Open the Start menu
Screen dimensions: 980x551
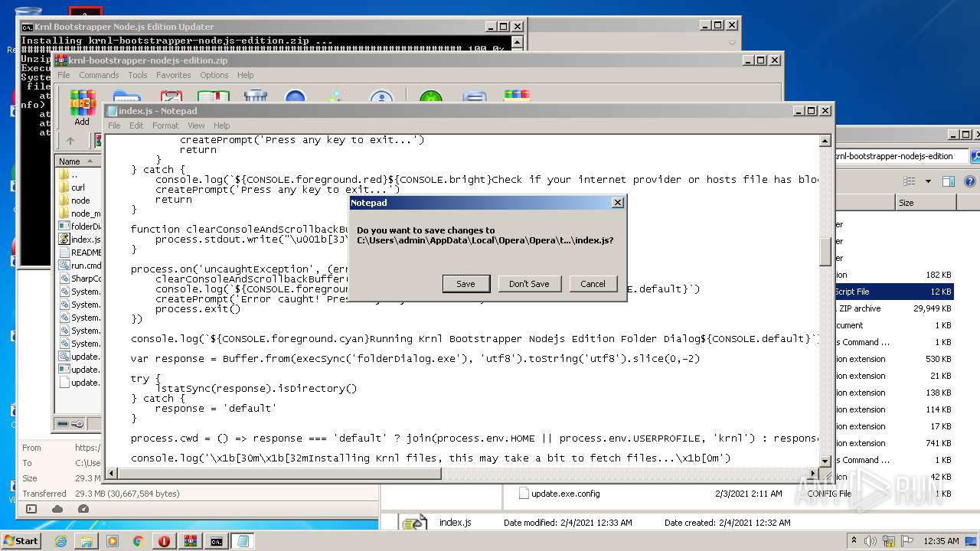click(x=21, y=540)
